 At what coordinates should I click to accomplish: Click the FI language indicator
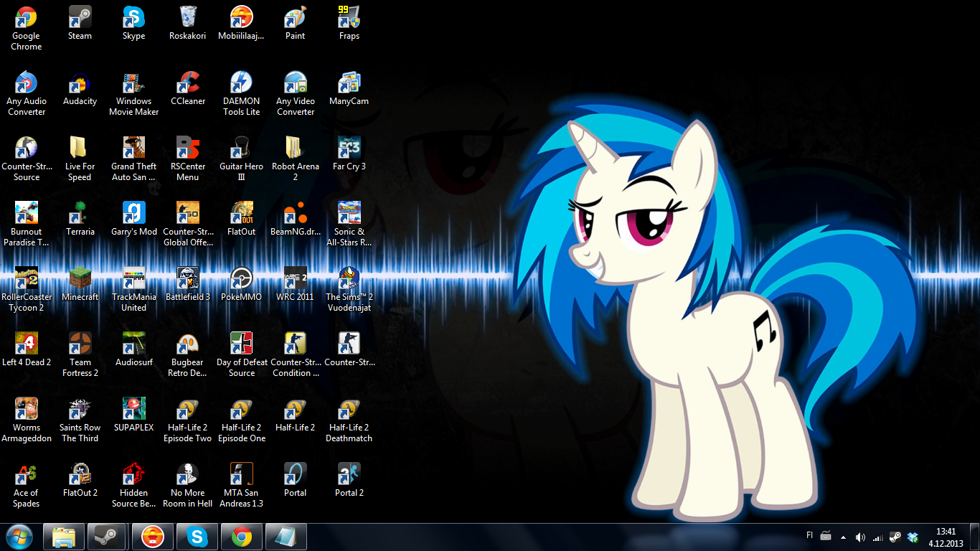[810, 536]
